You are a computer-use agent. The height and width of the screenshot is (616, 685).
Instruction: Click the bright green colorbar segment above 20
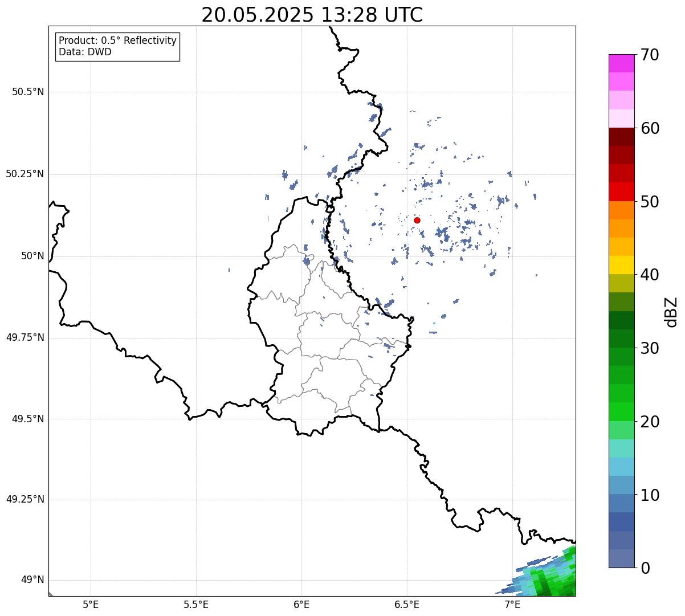point(621,411)
